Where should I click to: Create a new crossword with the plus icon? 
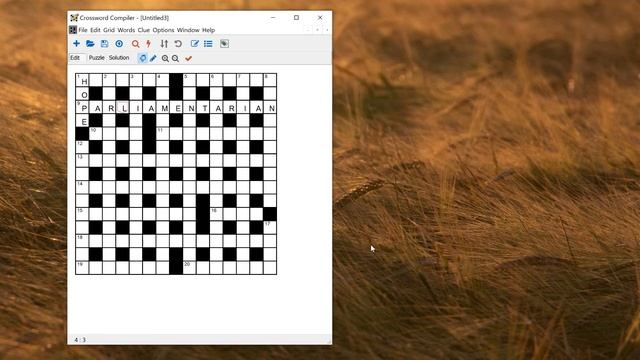[76, 44]
